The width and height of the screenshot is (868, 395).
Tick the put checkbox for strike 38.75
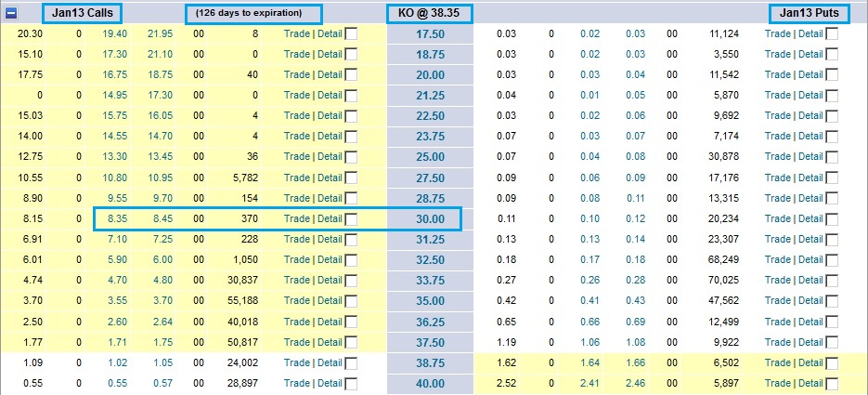832,362
